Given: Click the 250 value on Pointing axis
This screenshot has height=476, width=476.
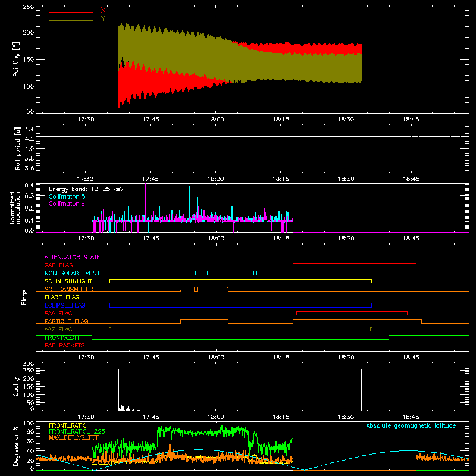Looking at the screenshot, I should click(29, 7).
